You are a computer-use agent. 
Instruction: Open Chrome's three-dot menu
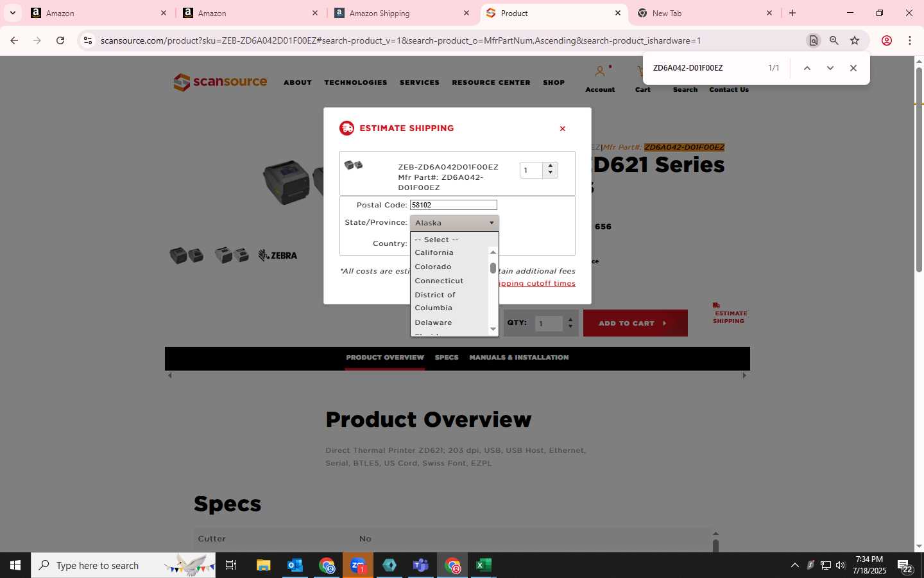coord(910,40)
